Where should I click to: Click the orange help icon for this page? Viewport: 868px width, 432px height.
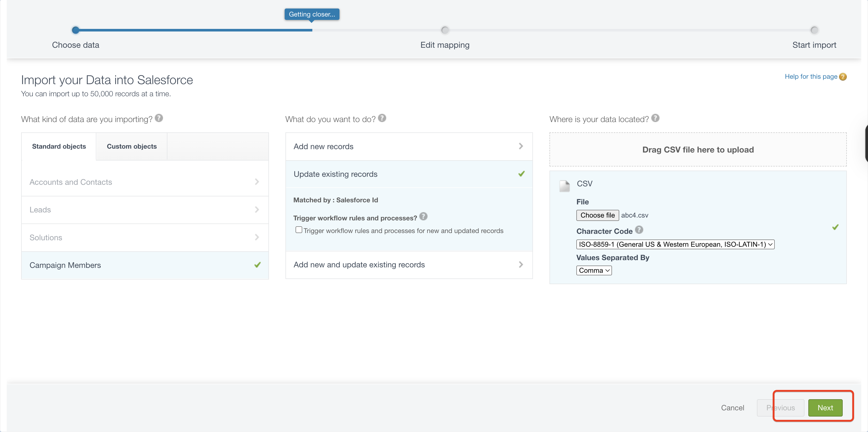(843, 77)
